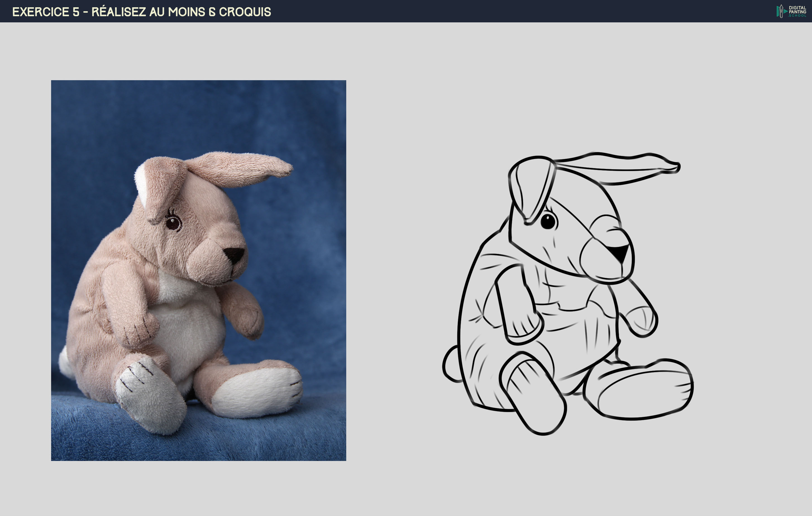Viewport: 812px width, 516px height.
Task: Click the dark header navigation bar
Action: [x=405, y=11]
